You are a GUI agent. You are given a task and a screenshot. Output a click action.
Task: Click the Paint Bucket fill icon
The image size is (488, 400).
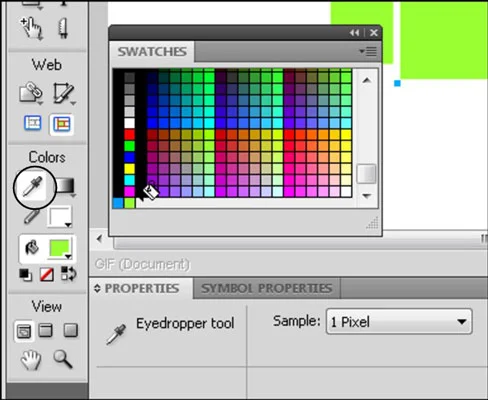click(x=32, y=248)
